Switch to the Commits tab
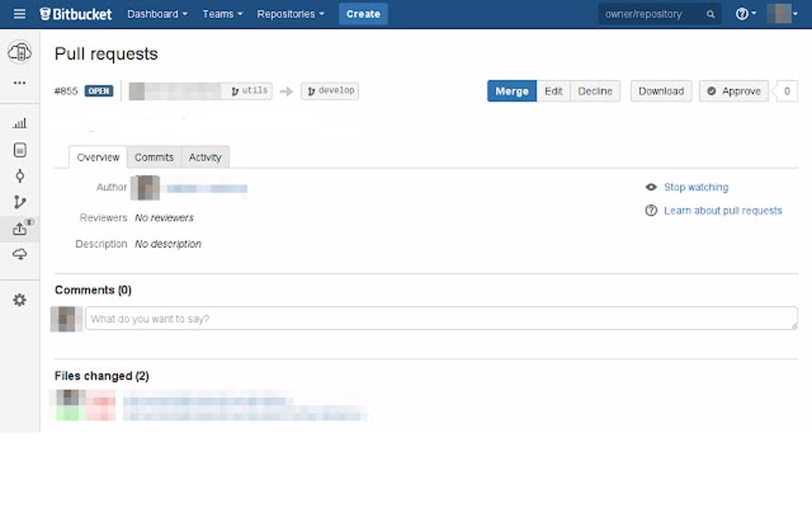Viewport: 812px width, 508px height. (x=154, y=157)
